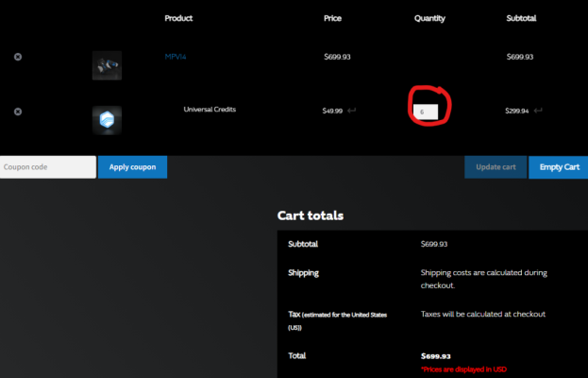This screenshot has width=588, height=378.
Task: Click into the Coupon code field
Action: pos(48,167)
